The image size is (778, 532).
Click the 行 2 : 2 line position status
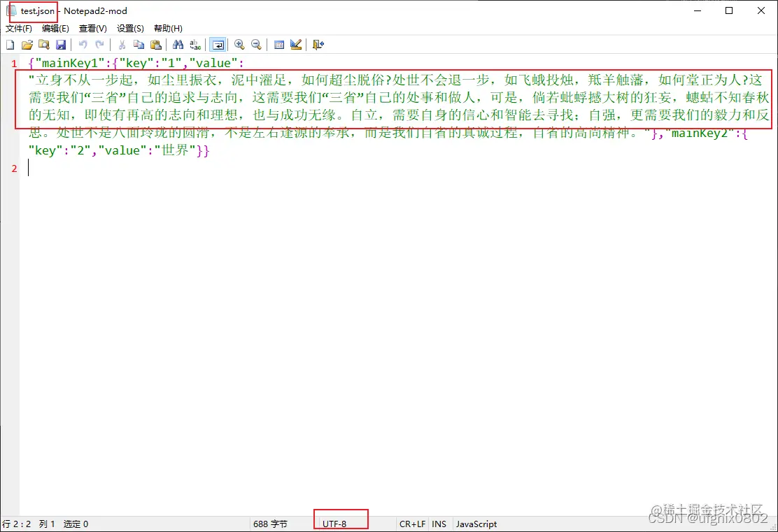(x=17, y=524)
